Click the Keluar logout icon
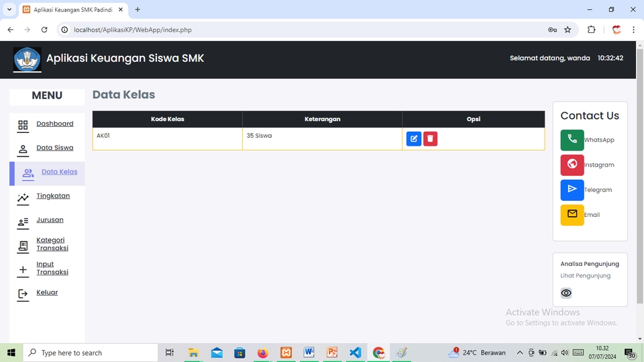 (23, 293)
